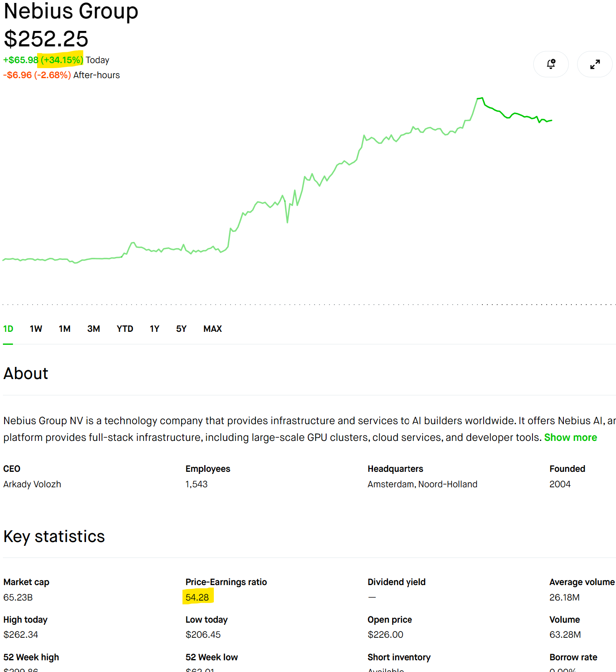The width and height of the screenshot is (616, 672).
Task: Click the Key statistics heading
Action: point(54,537)
